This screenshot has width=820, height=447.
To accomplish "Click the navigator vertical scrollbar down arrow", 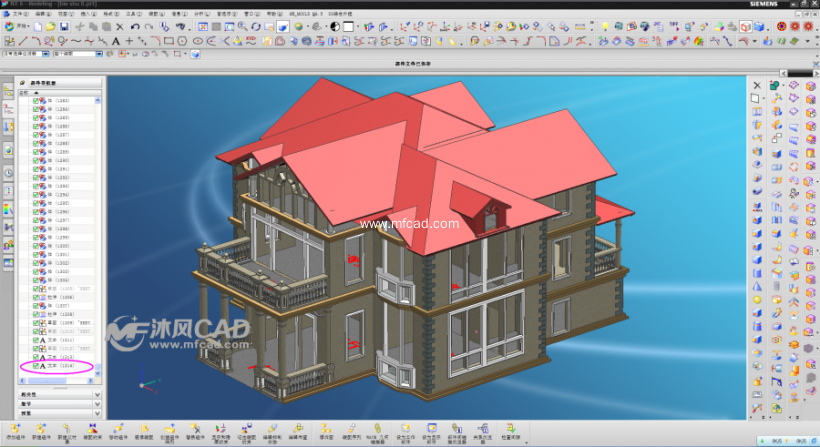I will click(98, 374).
